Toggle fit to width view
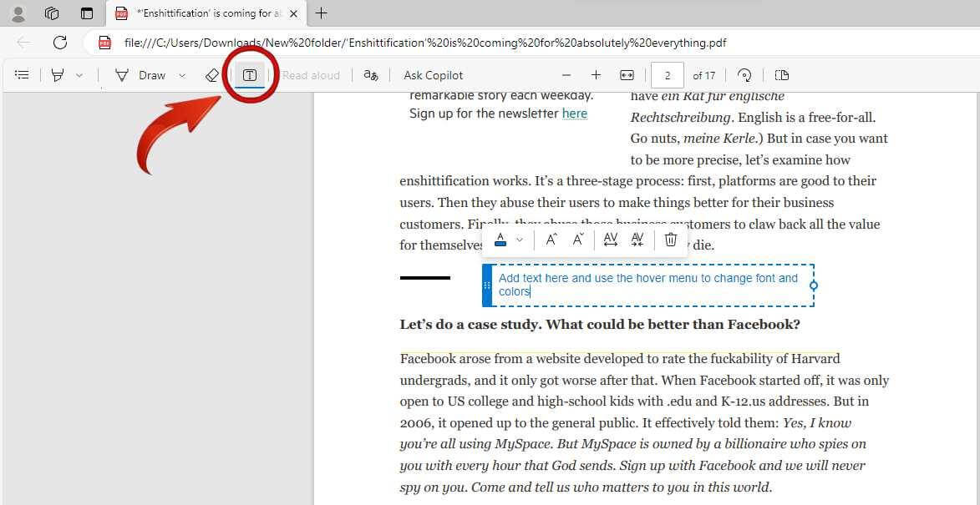 [x=627, y=75]
